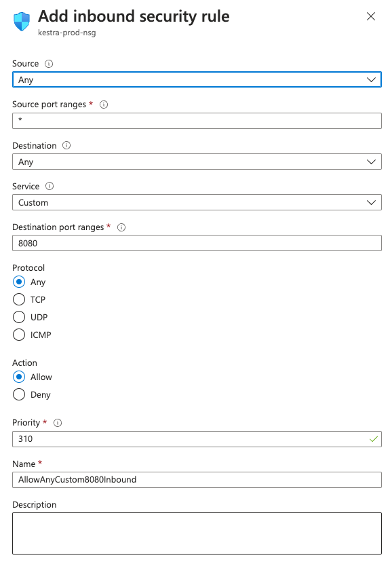
Task: Select the ICMP protocol option
Action: pos(19,335)
